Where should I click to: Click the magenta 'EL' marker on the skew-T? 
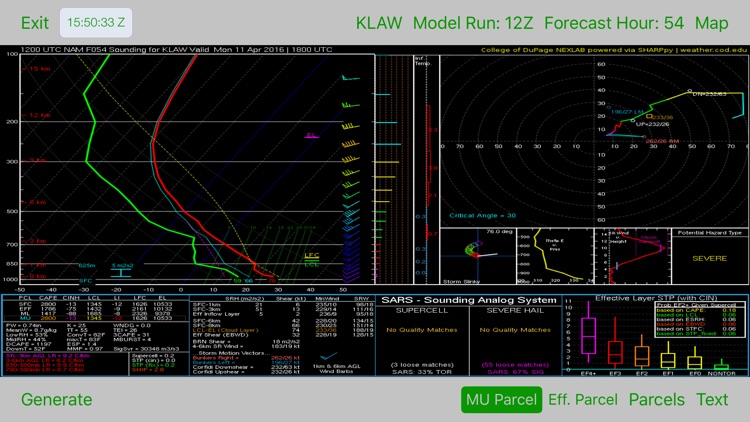pos(311,135)
